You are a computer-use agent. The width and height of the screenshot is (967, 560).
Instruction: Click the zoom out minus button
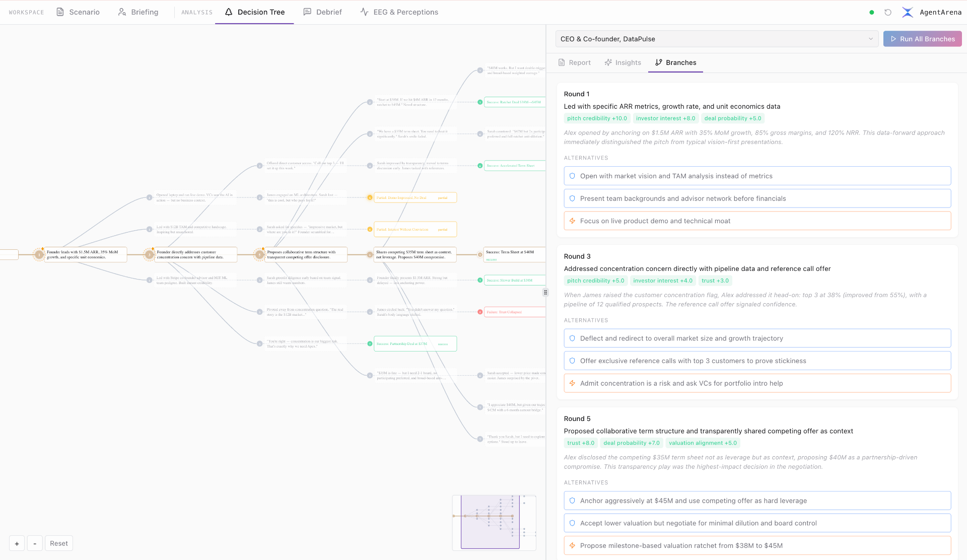pyautogui.click(x=35, y=543)
